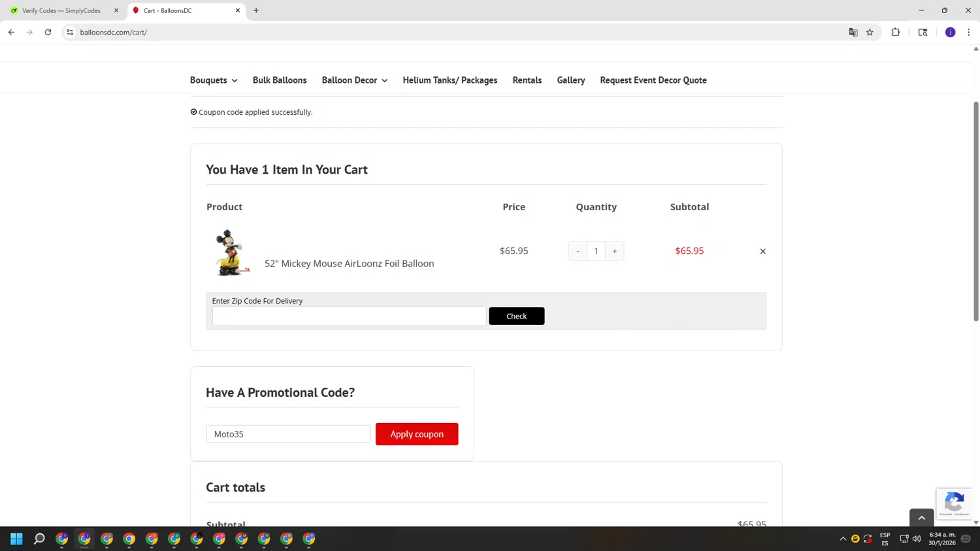Bookmark this page with the star icon

click(x=870, y=32)
